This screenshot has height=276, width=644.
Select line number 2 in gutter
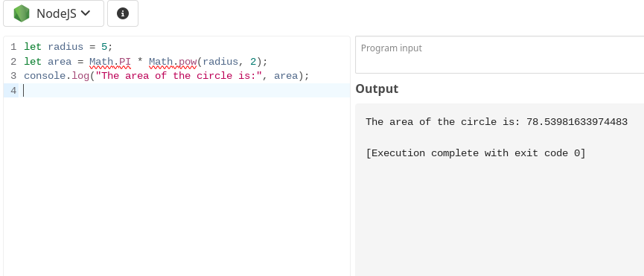click(x=13, y=62)
